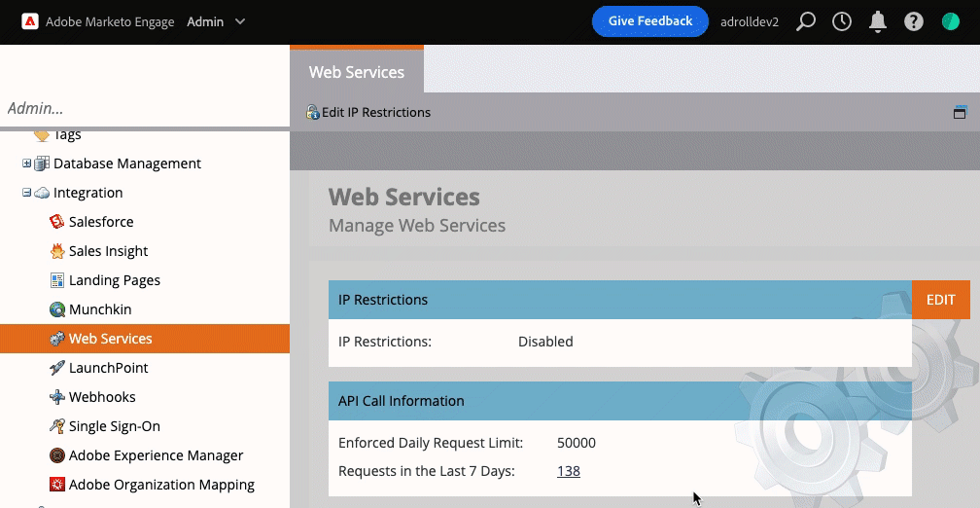This screenshot has width=980, height=508.
Task: Click the Adobe Experience Manager icon
Action: point(56,455)
